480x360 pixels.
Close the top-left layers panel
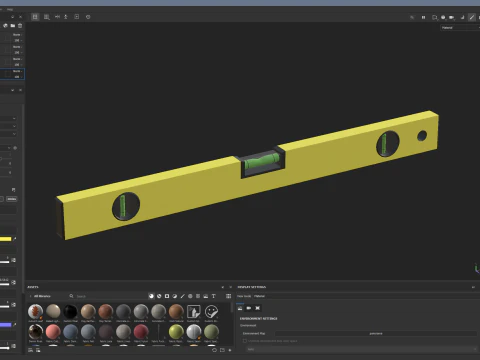(20, 17)
